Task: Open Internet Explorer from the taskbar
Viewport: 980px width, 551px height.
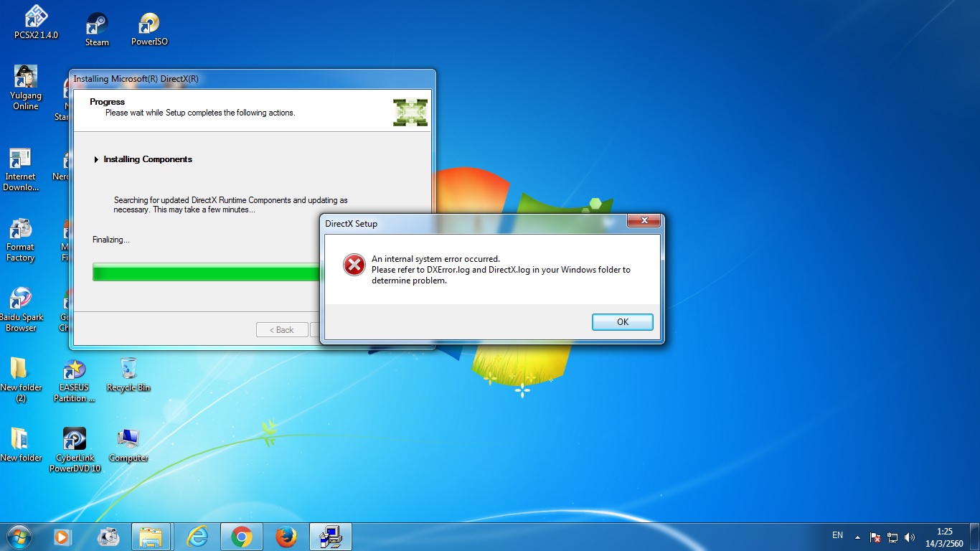Action: click(197, 537)
